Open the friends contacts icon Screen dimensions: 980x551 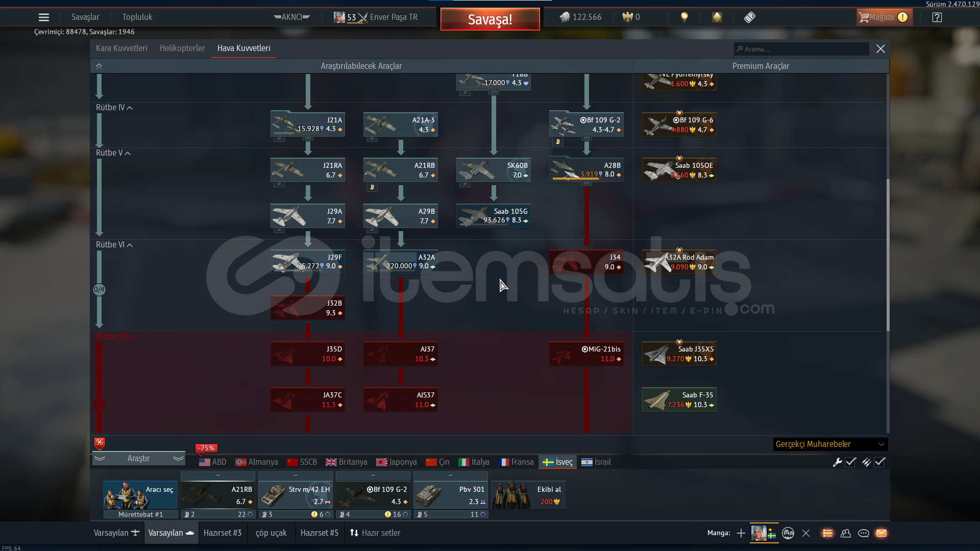[x=846, y=533]
